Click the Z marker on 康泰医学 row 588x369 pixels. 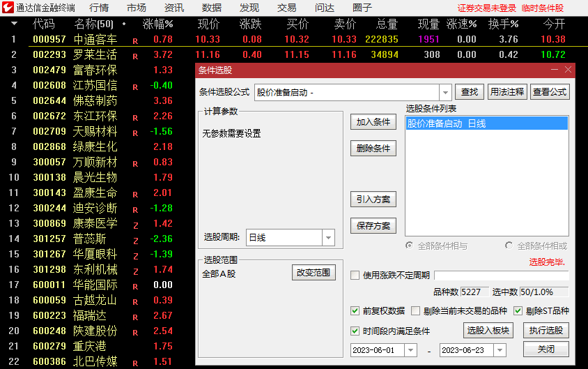coord(135,225)
